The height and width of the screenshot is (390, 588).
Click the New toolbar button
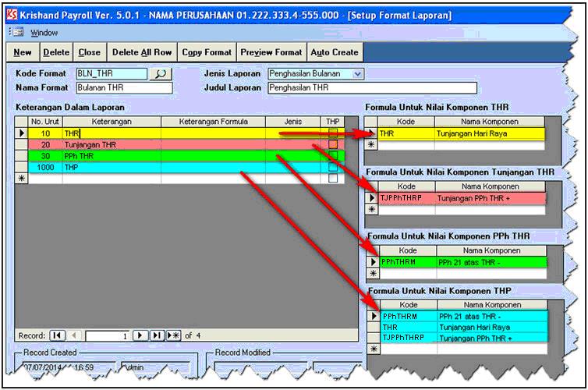tap(23, 52)
